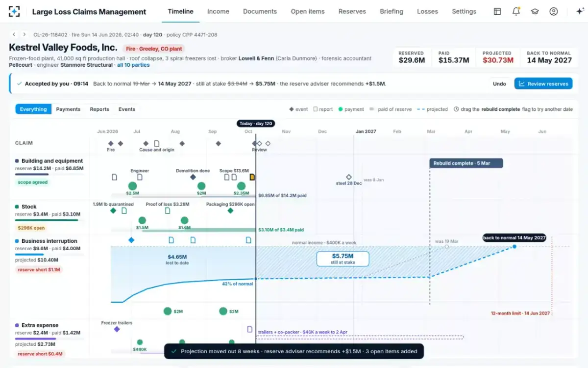Open notifications bell

[x=516, y=11]
